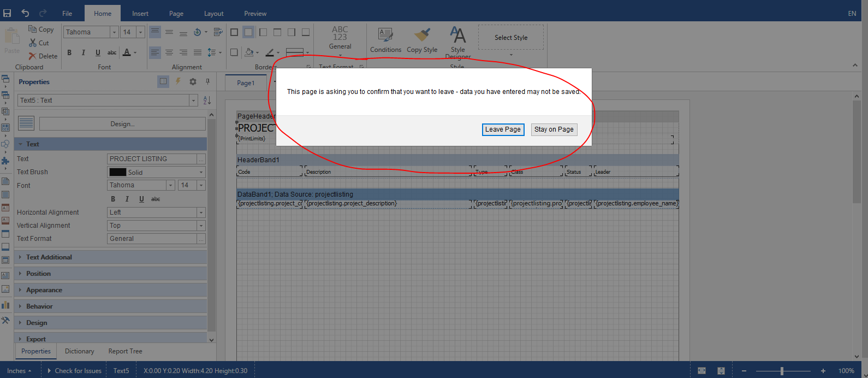The height and width of the screenshot is (378, 868).
Task: Click the Copy button
Action: click(x=41, y=29)
